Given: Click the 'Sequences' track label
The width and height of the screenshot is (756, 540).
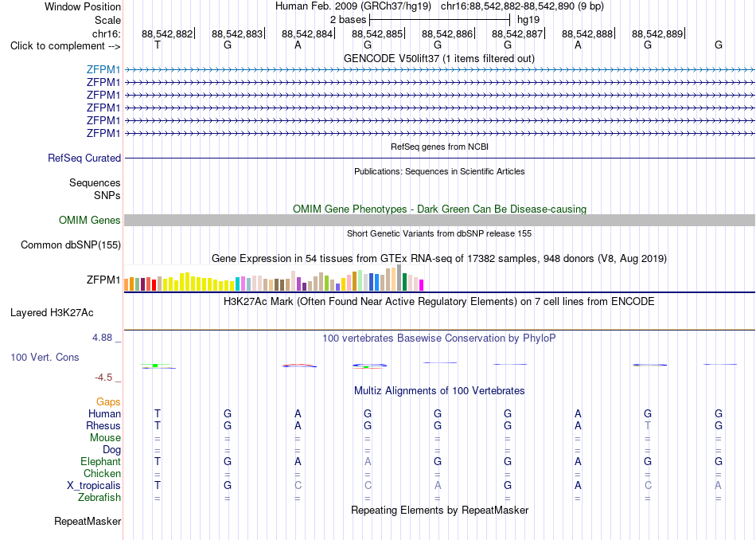Looking at the screenshot, I should point(95,183).
